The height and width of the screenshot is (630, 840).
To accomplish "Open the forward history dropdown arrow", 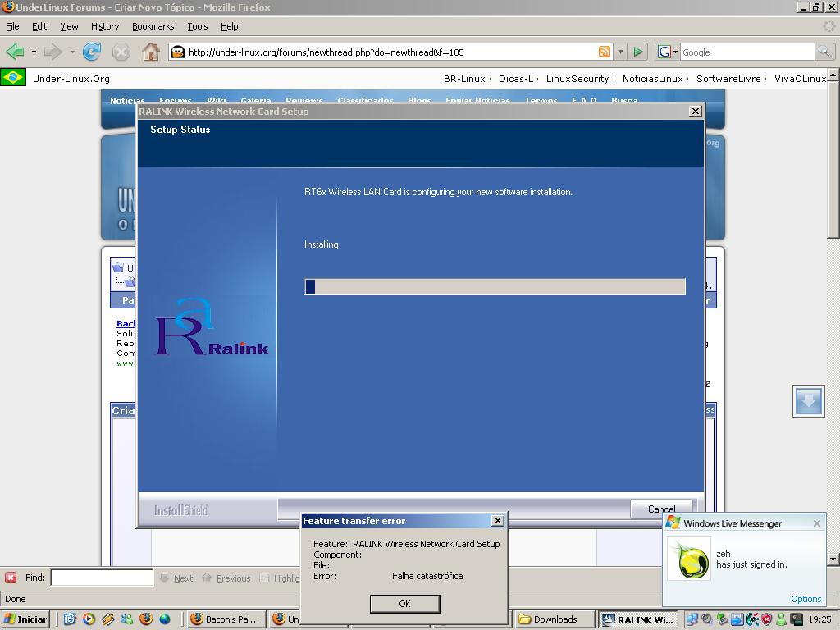I will pos(72,52).
